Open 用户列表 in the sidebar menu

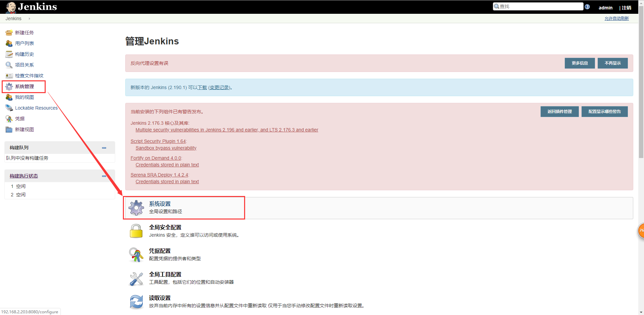click(x=25, y=43)
